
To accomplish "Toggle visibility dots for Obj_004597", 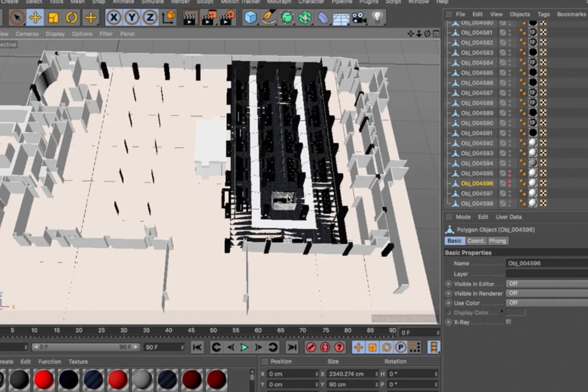I will point(510,194).
